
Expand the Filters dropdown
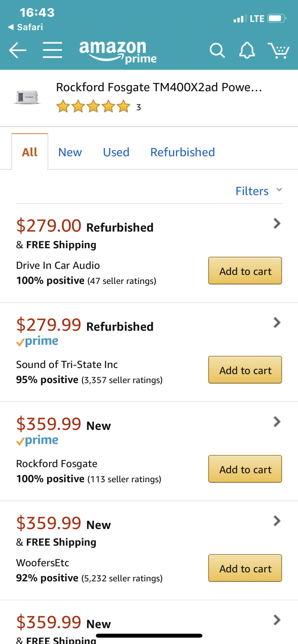[259, 191]
